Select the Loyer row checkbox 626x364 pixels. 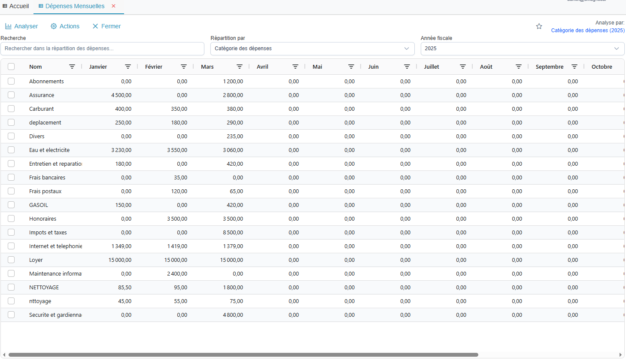pyautogui.click(x=11, y=260)
